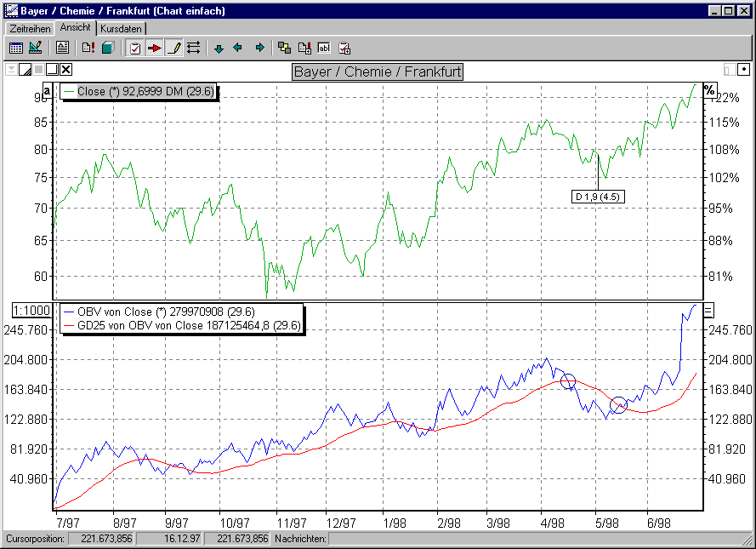756x549 pixels.
Task: Click the cascade windows icon
Action: pos(285,48)
